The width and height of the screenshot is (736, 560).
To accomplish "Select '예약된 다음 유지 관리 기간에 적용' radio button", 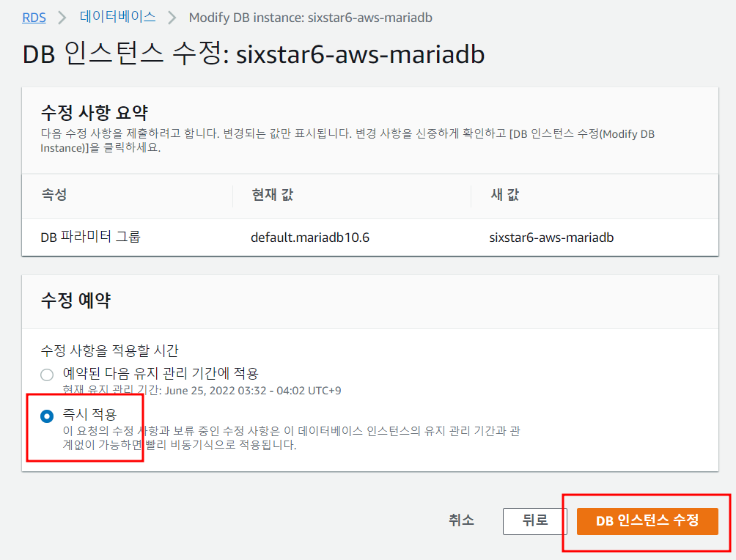I will pyautogui.click(x=48, y=375).
